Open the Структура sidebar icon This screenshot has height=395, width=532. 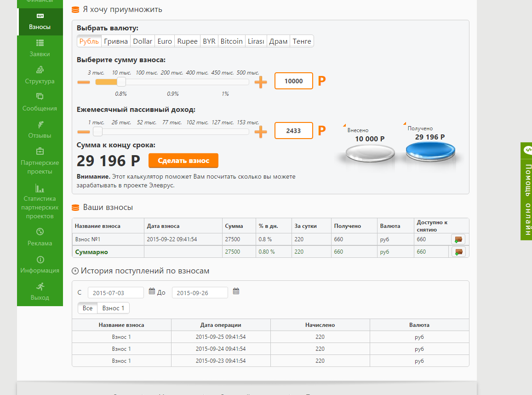[x=40, y=70]
